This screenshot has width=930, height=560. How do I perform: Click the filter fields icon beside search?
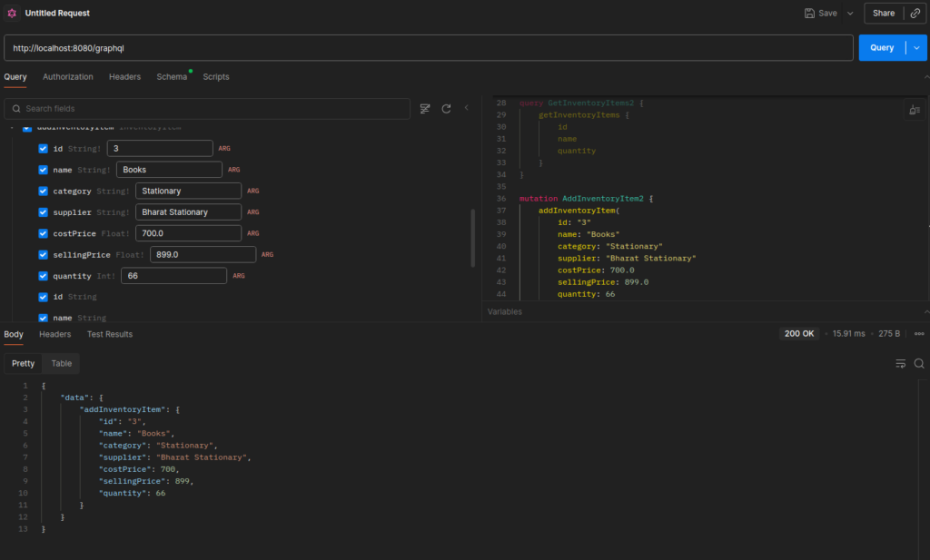coord(425,108)
